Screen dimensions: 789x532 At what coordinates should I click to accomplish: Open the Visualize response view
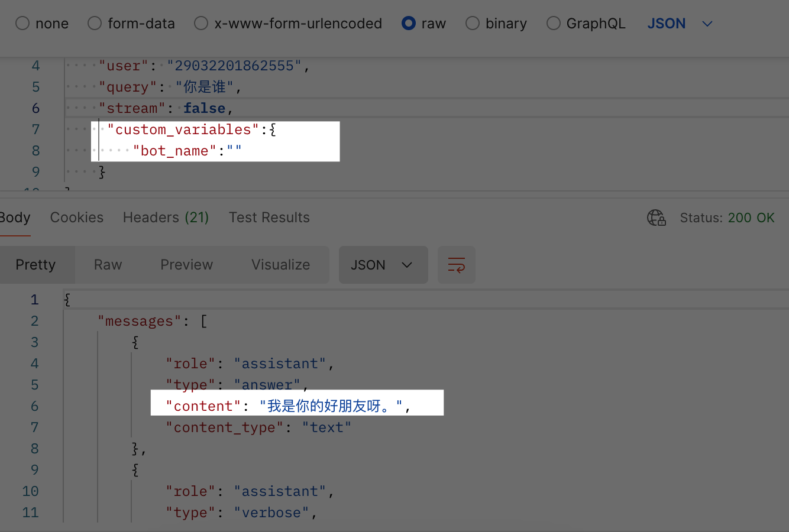[281, 265]
